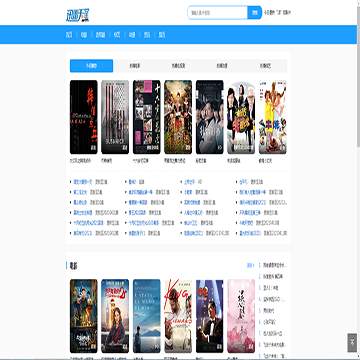Open the colorful cartoon poster with a yellow shirt

[x=272, y=117]
